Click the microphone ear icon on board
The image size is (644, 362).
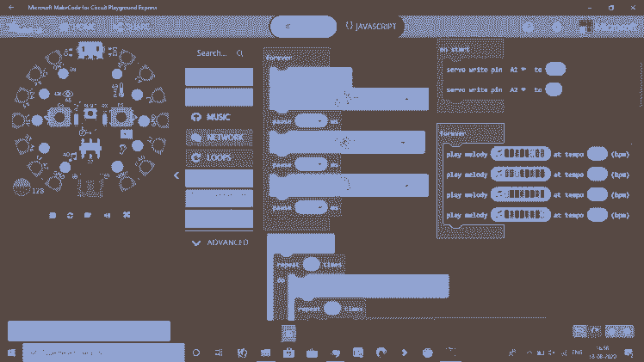[122, 150]
